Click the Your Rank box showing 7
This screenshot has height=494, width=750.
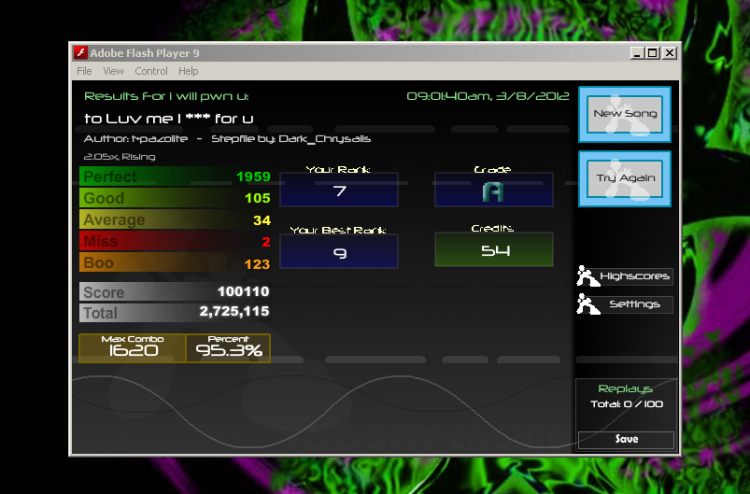click(339, 190)
